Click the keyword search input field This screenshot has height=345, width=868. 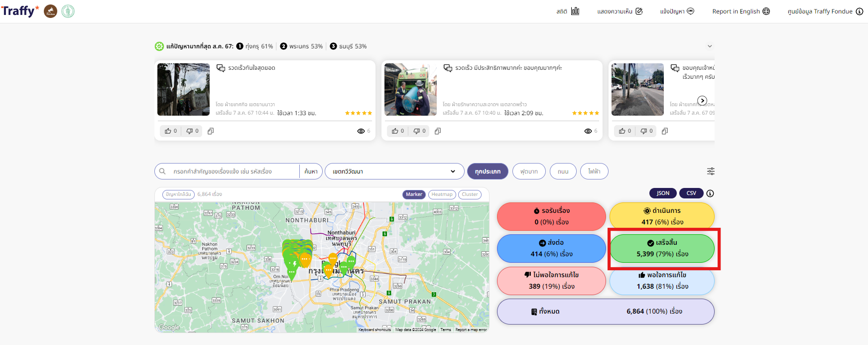233,171
